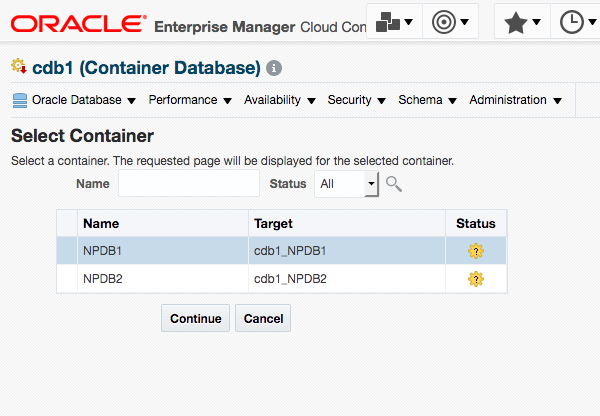Expand the Schema menu
Viewport: 600px width, 416px height.
coord(427,100)
